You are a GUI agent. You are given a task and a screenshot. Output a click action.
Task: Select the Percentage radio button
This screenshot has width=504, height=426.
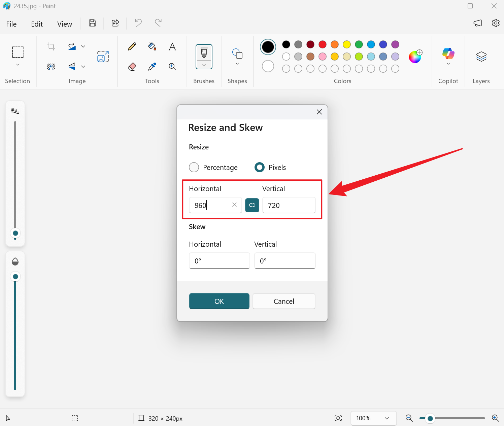[194, 167]
